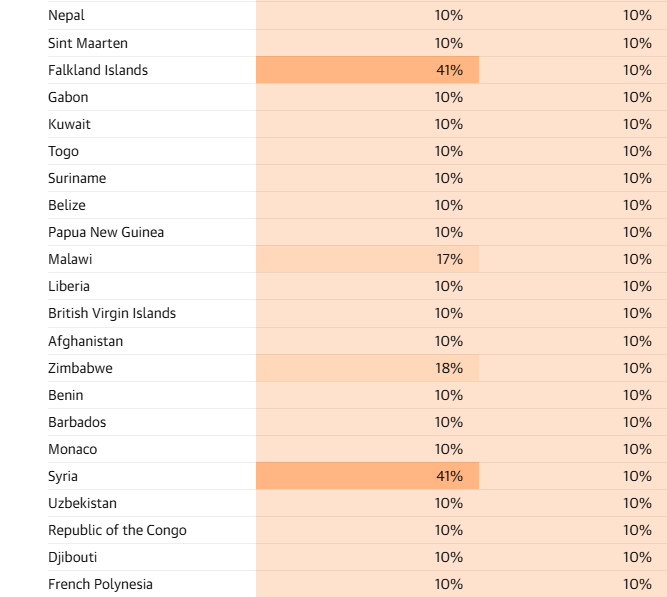Click the Togo row label
The width and height of the screenshot is (667, 597).
point(63,151)
